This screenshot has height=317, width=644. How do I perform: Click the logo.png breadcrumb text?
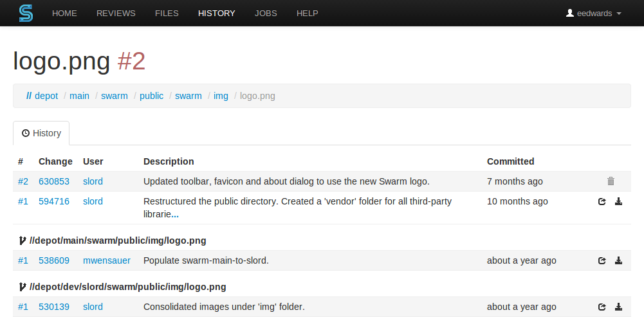(x=257, y=96)
